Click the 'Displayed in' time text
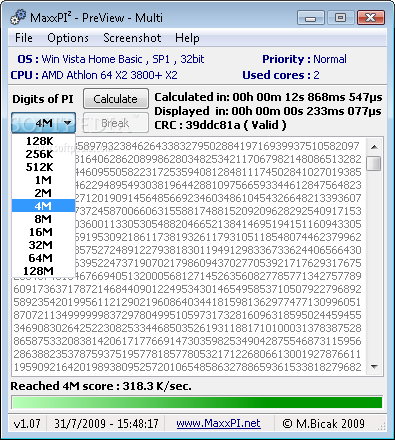The image size is (395, 440). (268, 111)
